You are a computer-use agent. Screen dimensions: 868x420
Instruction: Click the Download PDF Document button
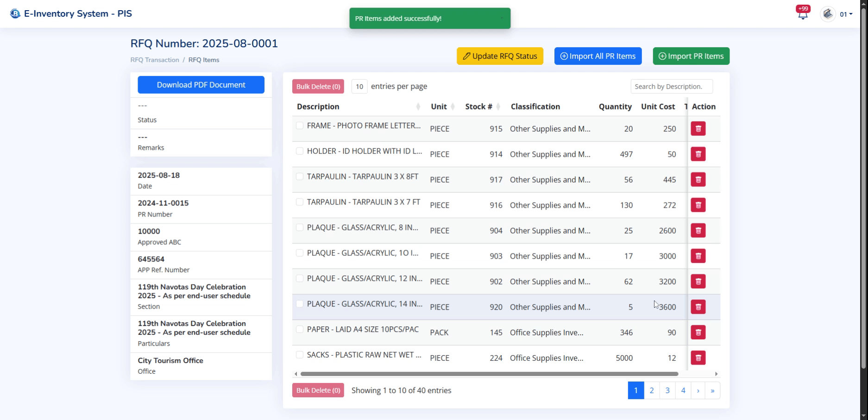tap(201, 85)
